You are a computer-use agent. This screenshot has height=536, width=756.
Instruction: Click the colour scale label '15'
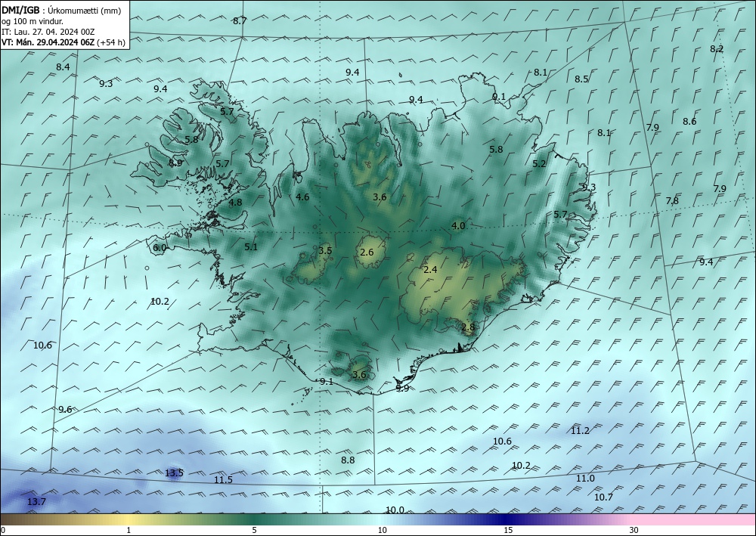(508, 531)
